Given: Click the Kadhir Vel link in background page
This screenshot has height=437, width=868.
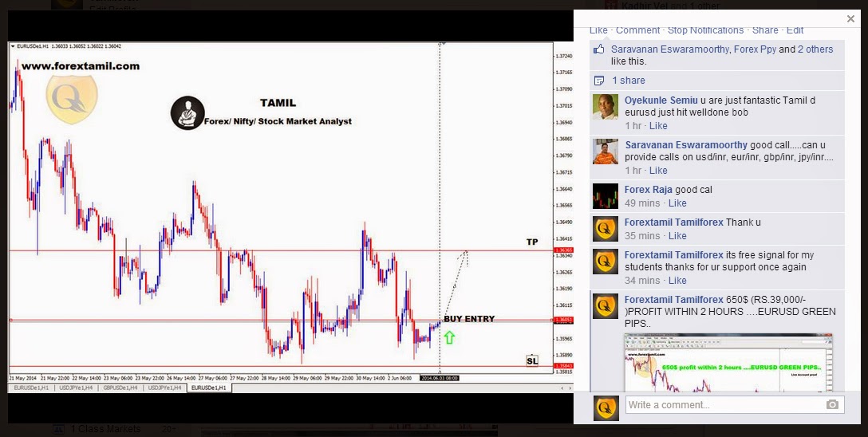Looking at the screenshot, I should click(x=645, y=6).
